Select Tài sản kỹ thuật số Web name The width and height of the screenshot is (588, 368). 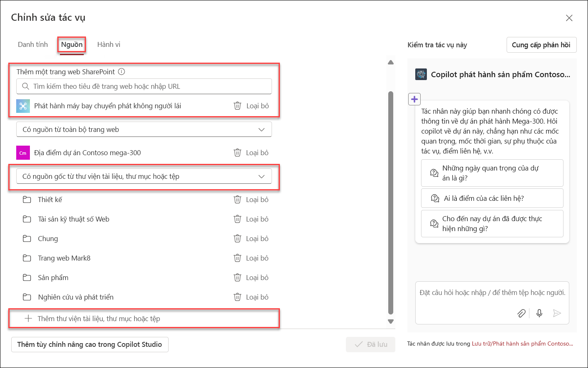[x=73, y=219]
